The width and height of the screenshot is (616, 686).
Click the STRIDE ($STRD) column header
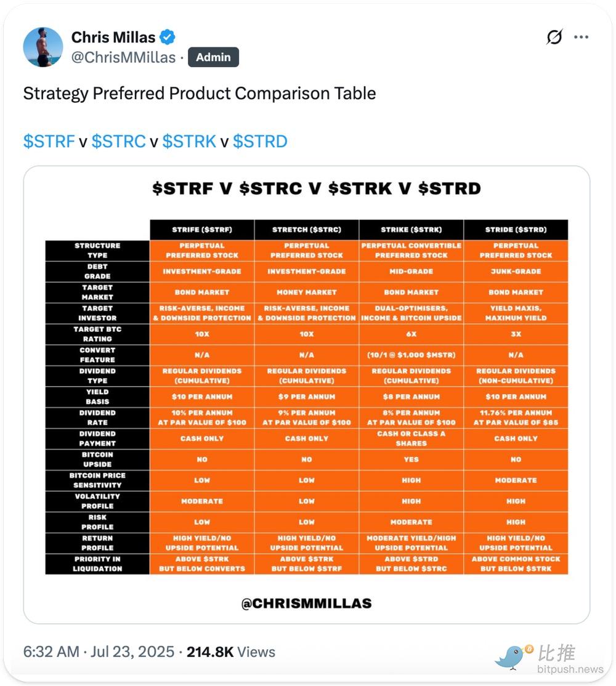click(x=516, y=230)
